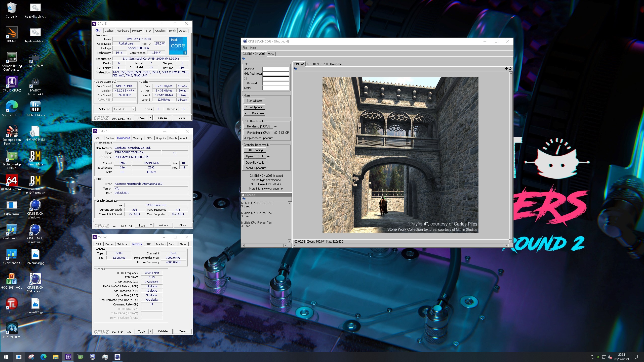Open CPUID CPU-Z desktop shortcut
Viewport: 644px width, 362px height.
pos(12,84)
